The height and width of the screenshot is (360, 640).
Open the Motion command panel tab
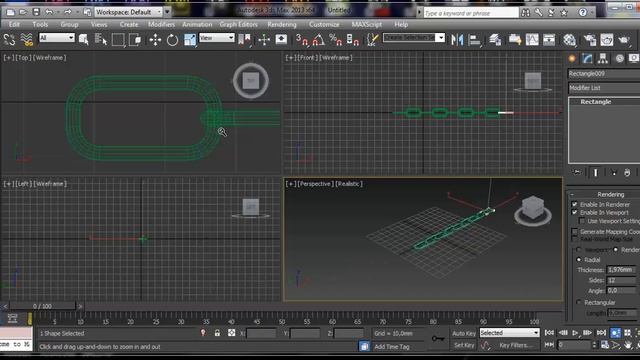point(619,58)
